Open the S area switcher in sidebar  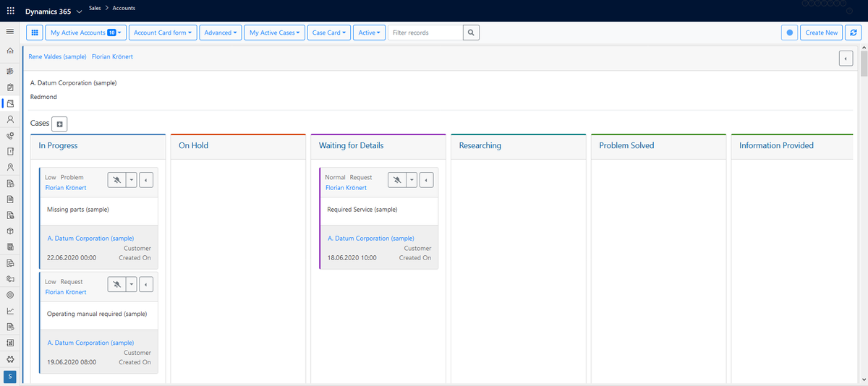[10, 376]
